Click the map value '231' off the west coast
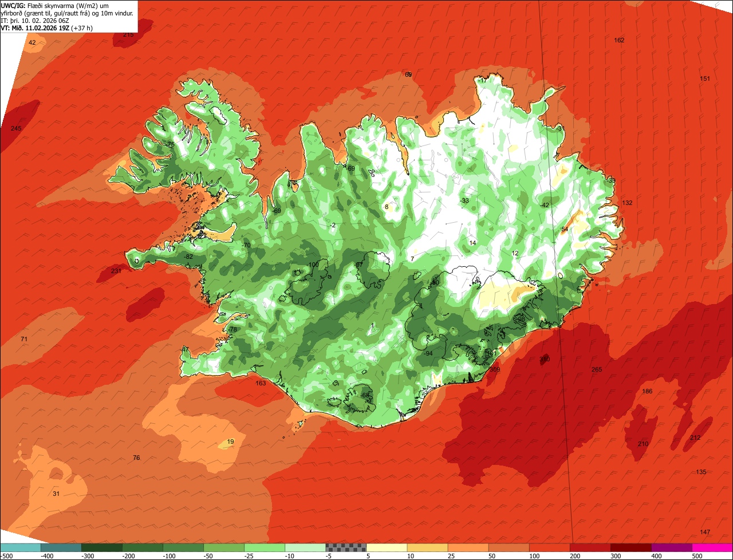733x560 pixels. point(116,271)
